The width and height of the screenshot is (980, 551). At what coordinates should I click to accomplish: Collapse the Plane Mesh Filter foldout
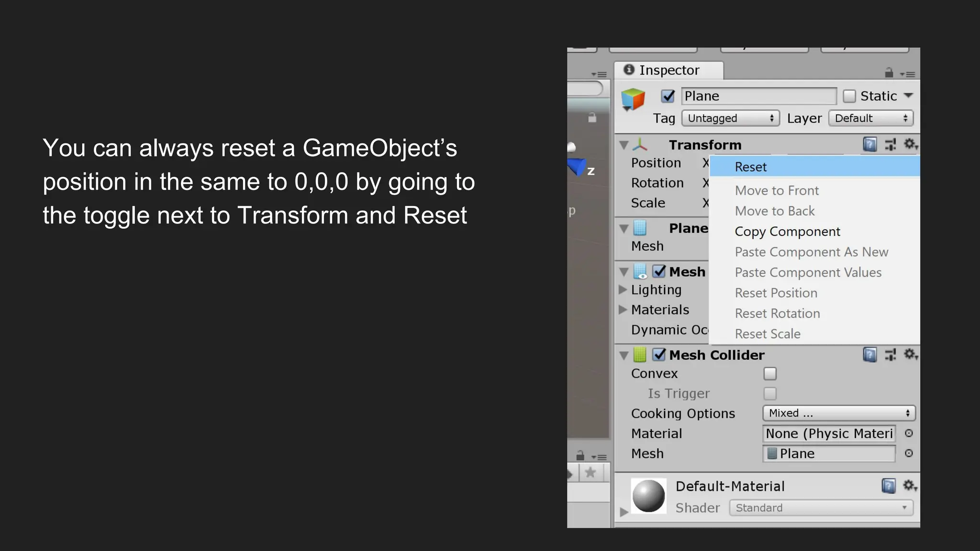pos(624,229)
